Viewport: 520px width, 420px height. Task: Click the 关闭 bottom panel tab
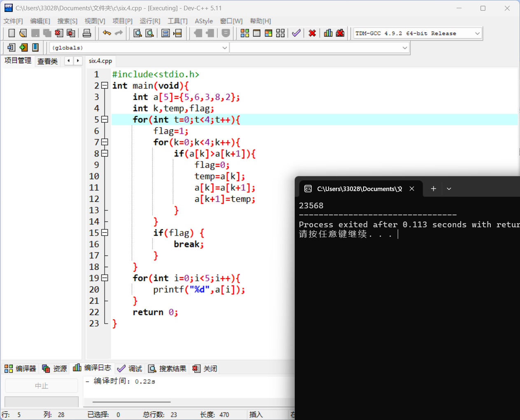click(205, 369)
